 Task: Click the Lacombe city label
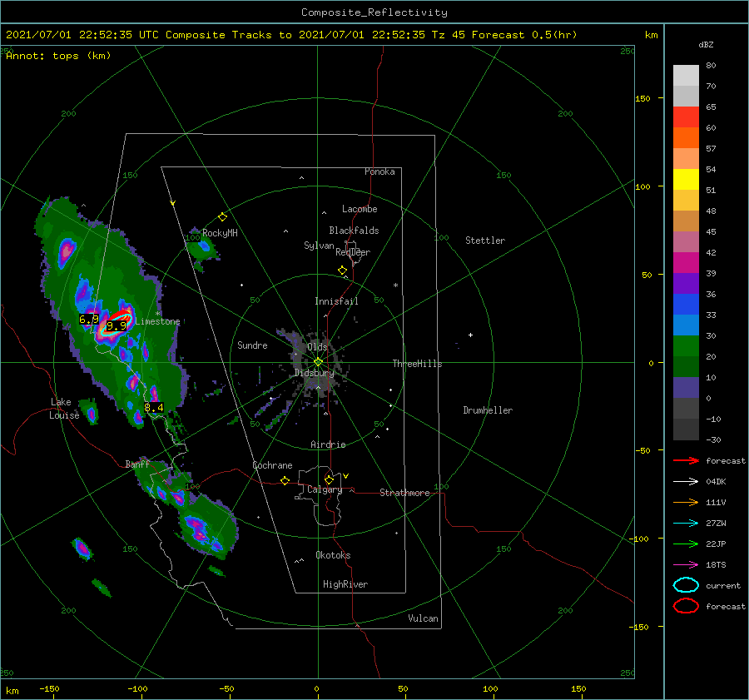pos(360,209)
